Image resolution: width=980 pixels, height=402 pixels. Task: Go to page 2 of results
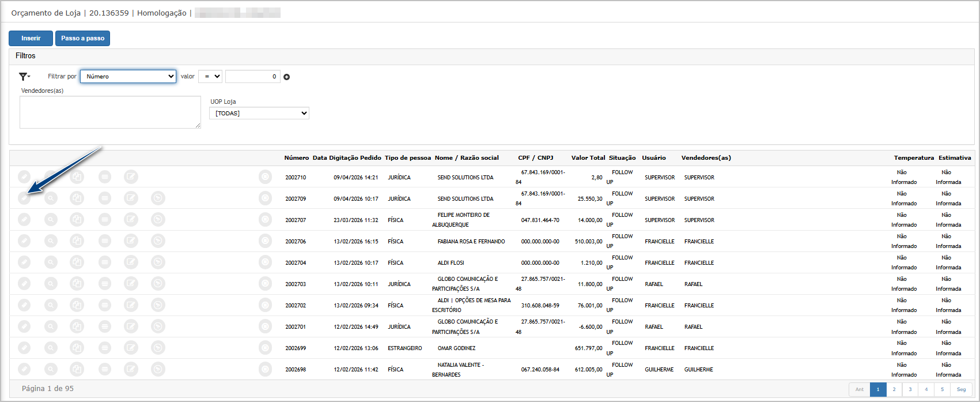894,389
